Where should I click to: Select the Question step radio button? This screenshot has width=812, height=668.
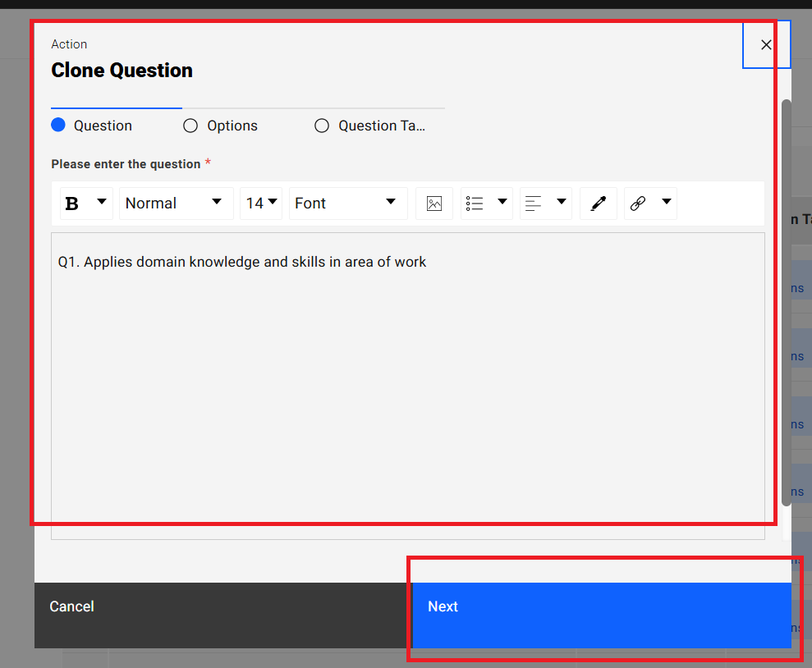click(58, 126)
